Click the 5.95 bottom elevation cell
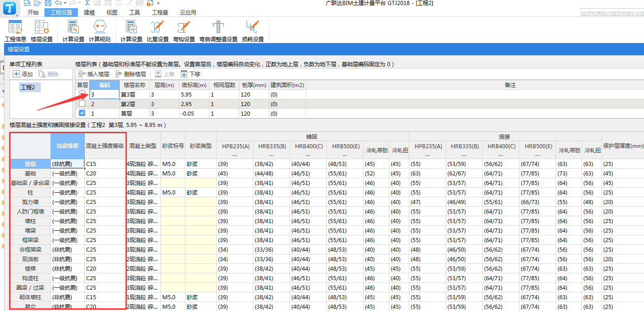Viewport: 644px width, 311px height. click(x=194, y=95)
